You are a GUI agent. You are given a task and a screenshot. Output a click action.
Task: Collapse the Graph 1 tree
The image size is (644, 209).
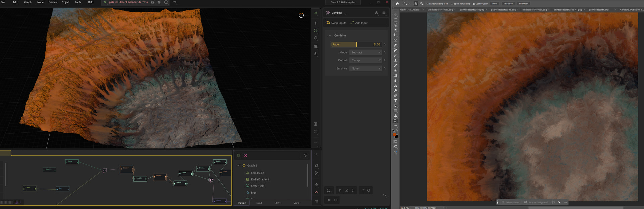pyautogui.click(x=238, y=166)
